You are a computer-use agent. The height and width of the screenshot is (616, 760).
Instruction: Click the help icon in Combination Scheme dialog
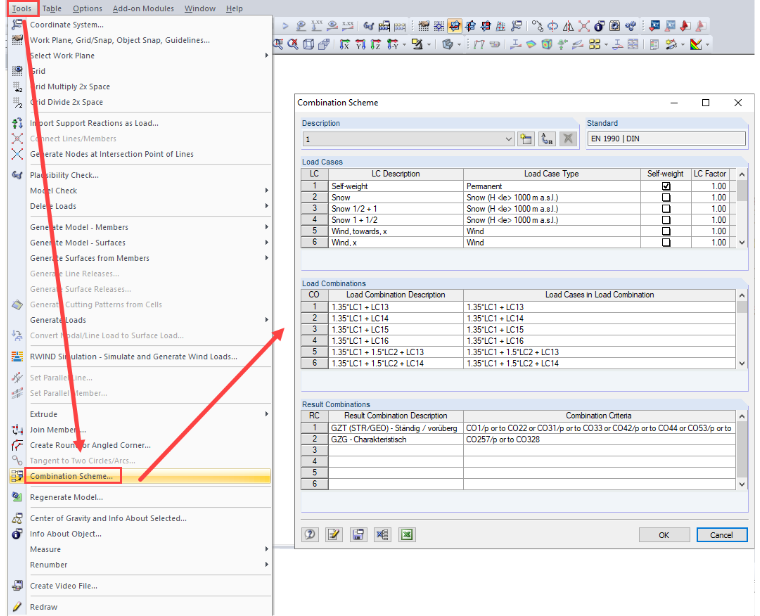[x=310, y=534]
